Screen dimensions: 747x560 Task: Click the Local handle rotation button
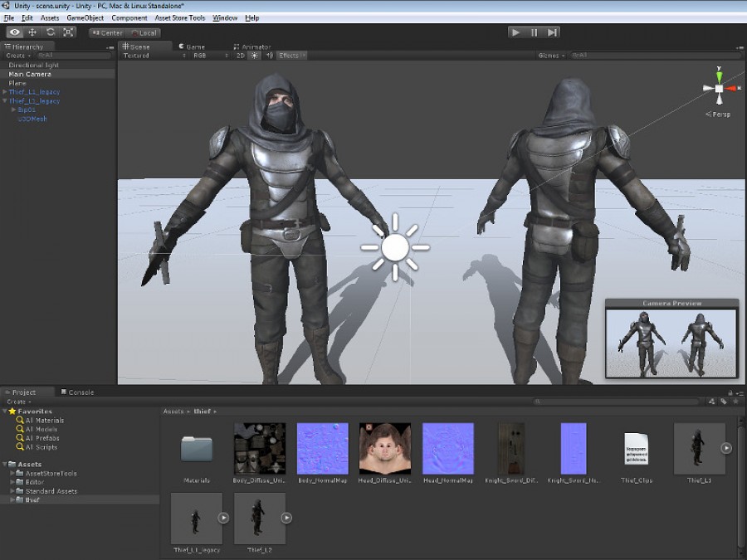pos(144,33)
